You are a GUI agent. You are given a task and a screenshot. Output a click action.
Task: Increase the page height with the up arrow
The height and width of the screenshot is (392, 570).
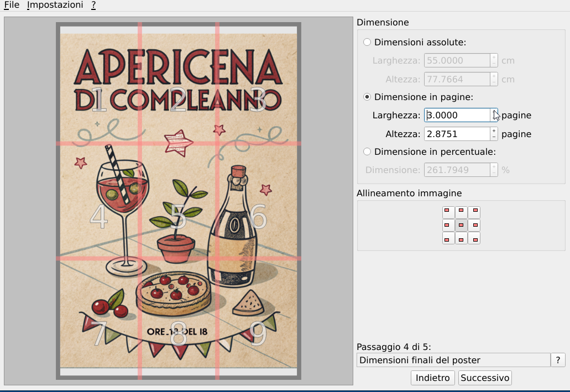click(x=494, y=130)
